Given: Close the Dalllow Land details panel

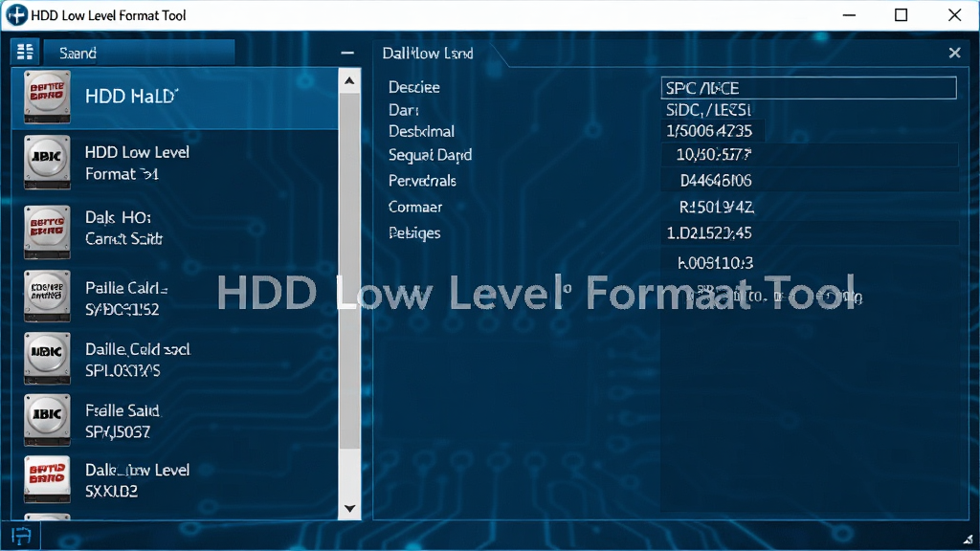Looking at the screenshot, I should coord(954,54).
